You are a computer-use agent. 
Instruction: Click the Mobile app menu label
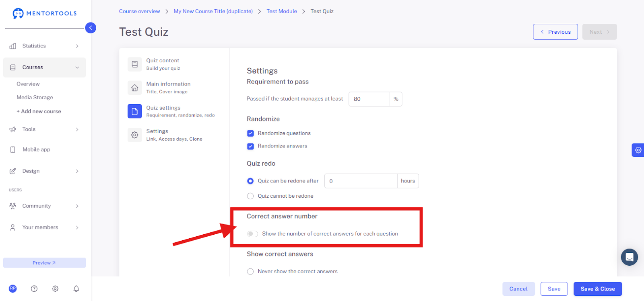36,149
